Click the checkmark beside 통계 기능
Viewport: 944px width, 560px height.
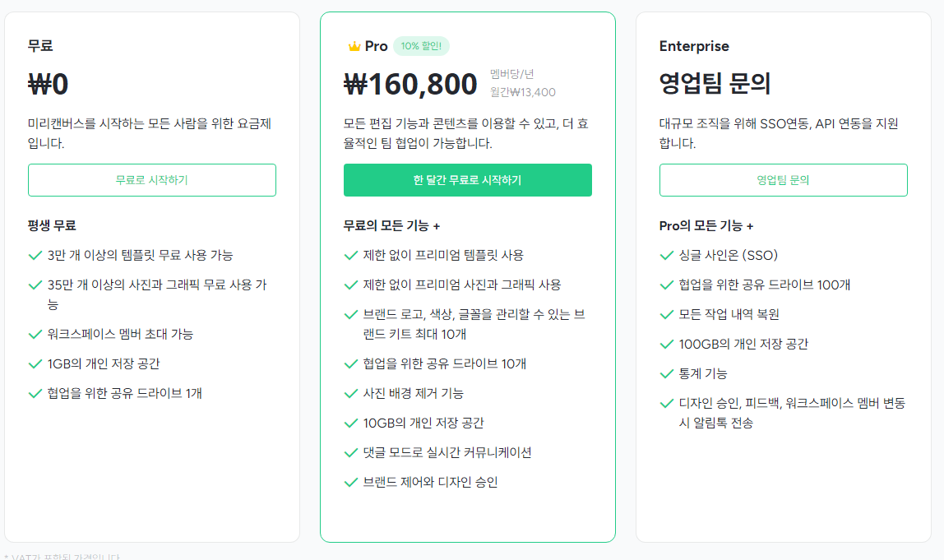pyautogui.click(x=666, y=374)
